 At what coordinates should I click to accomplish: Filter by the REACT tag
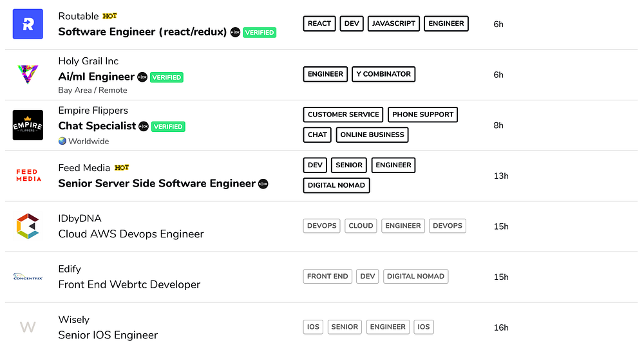click(319, 24)
